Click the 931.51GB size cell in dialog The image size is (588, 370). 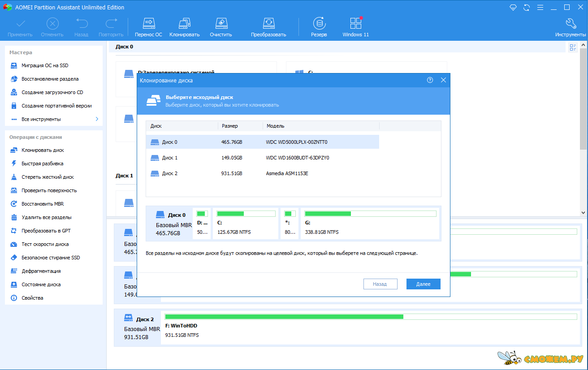tap(232, 173)
